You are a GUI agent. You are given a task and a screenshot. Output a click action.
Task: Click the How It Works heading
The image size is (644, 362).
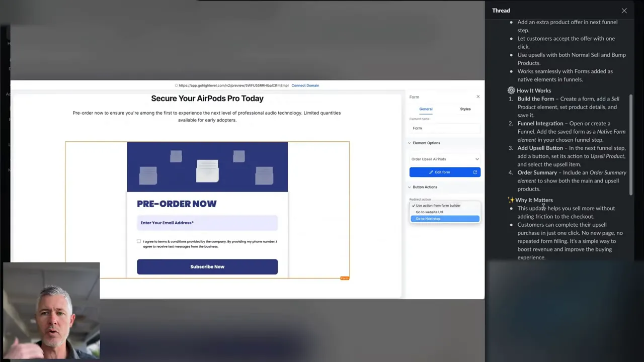[534, 90]
